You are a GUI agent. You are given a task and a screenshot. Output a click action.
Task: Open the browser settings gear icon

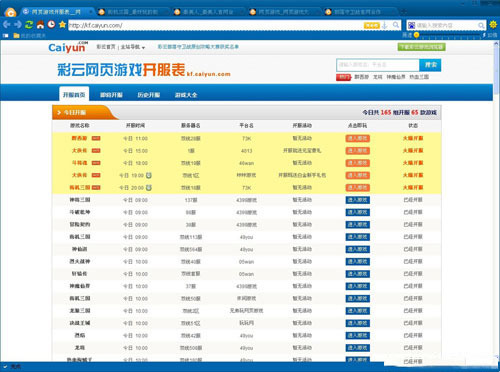click(x=493, y=25)
